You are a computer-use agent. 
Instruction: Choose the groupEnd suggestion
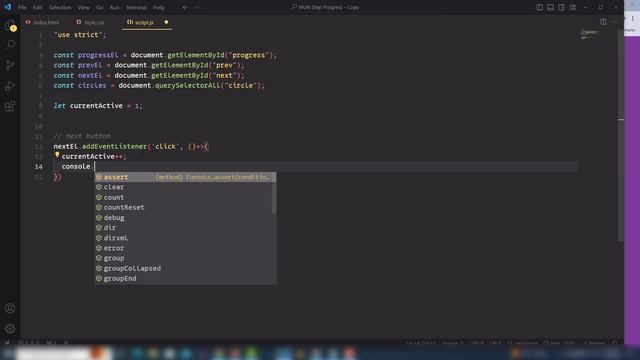(185, 278)
